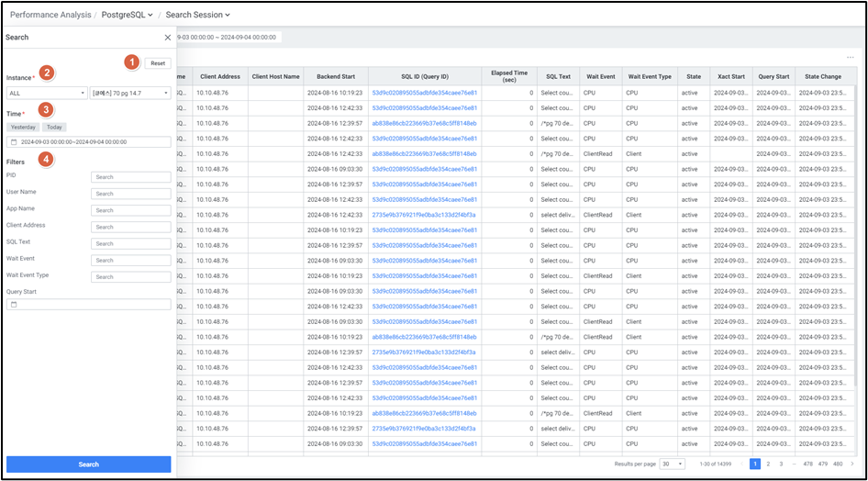
Task: Click the calendar icon in Query Start field
Action: click(x=14, y=304)
